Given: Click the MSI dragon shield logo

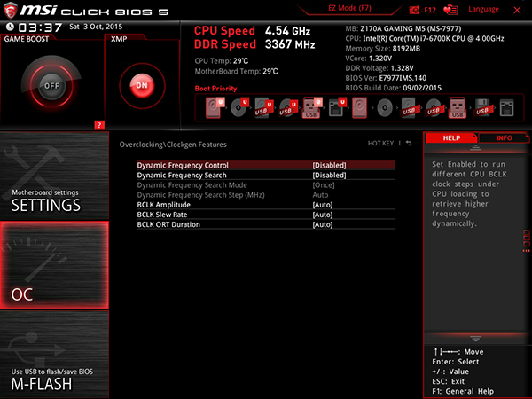Looking at the screenshot, I should 10,10.
